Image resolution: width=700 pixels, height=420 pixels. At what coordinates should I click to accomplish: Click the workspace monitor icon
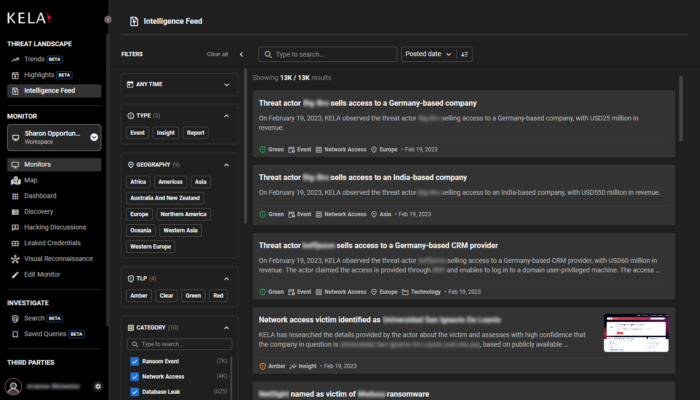coord(16,137)
